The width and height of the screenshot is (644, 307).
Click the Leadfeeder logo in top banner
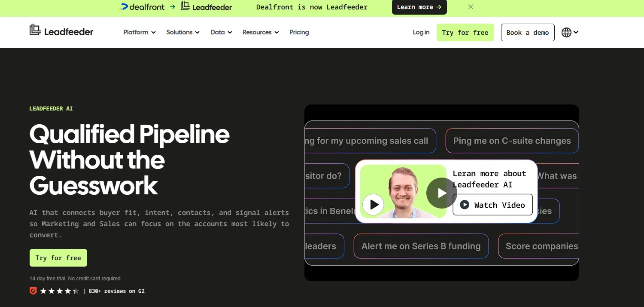click(x=206, y=6)
